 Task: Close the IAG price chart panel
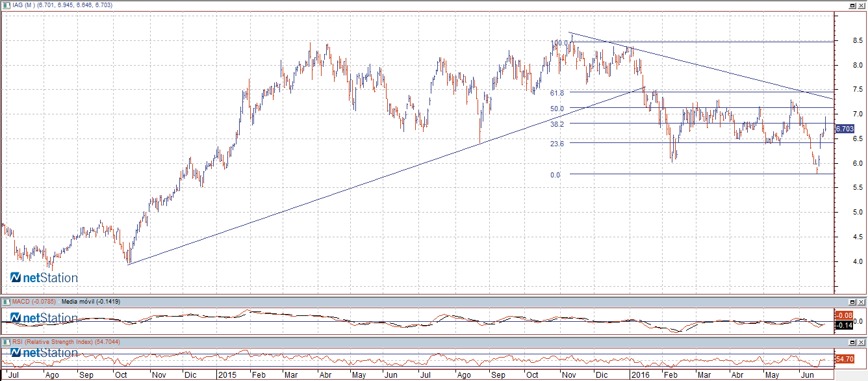(861, 5)
